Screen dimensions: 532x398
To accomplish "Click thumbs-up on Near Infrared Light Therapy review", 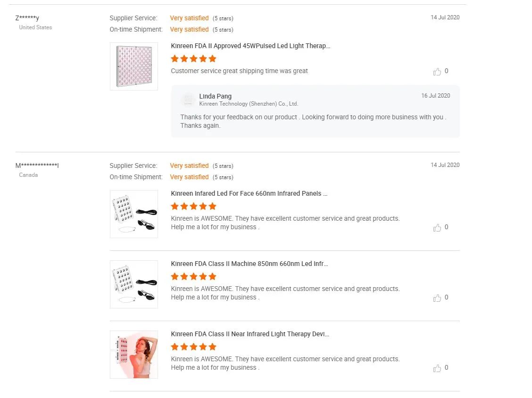I will tap(437, 368).
